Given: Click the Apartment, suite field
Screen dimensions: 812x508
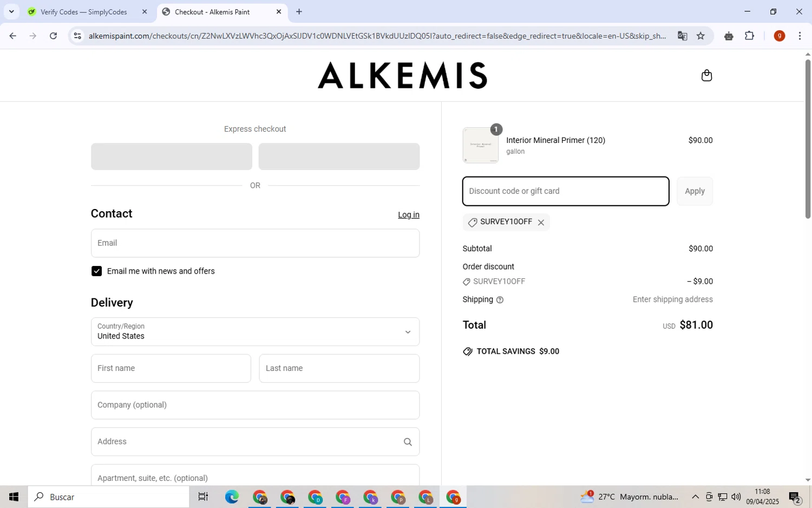Looking at the screenshot, I should pyautogui.click(x=255, y=475).
